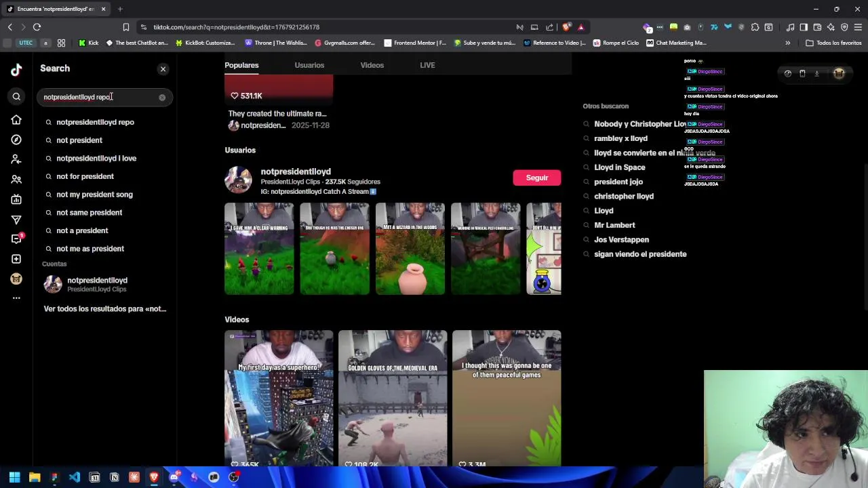Switch to the Usuarios tab
This screenshot has width=868, height=488.
[x=309, y=65]
